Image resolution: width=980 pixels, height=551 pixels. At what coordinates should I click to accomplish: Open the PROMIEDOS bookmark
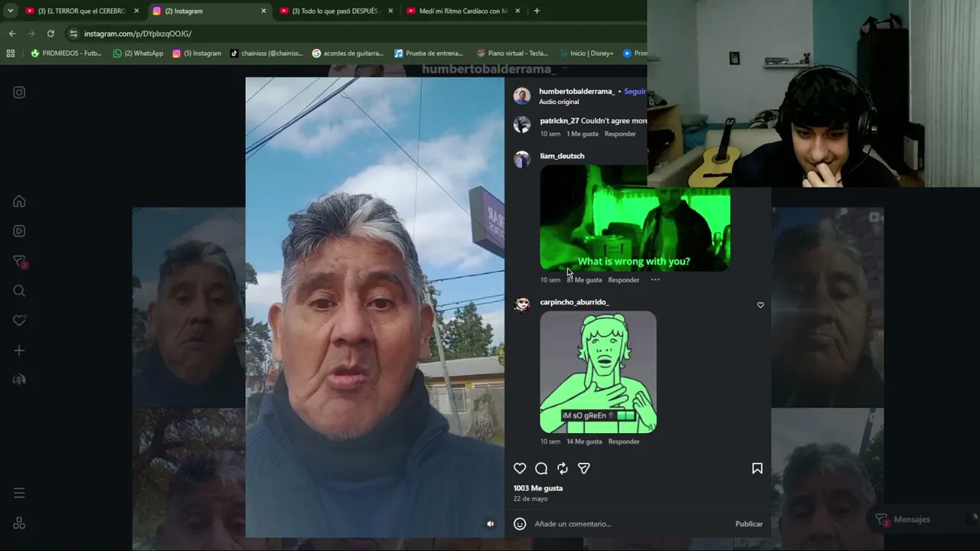pos(66,54)
